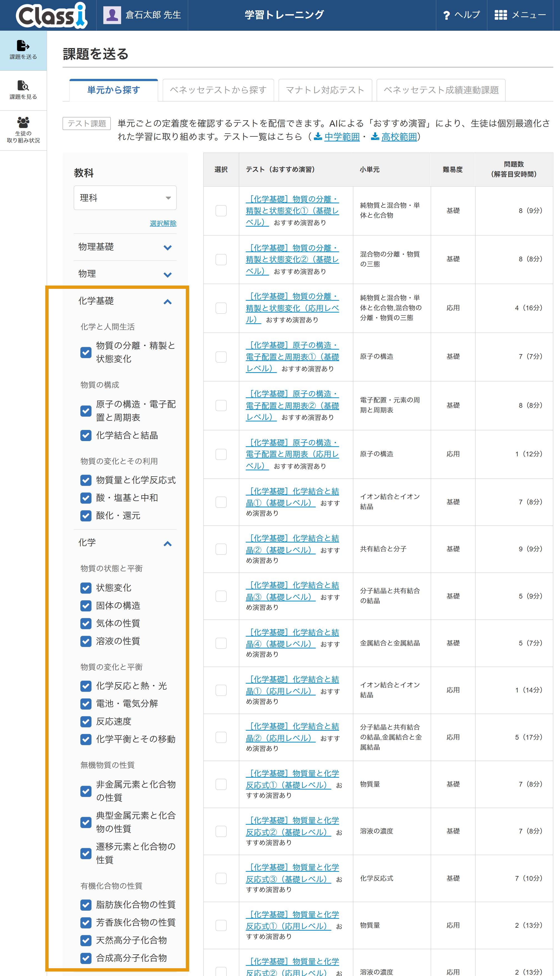Select test 物質の分離・精製と状態変化② row checkbox

(221, 259)
